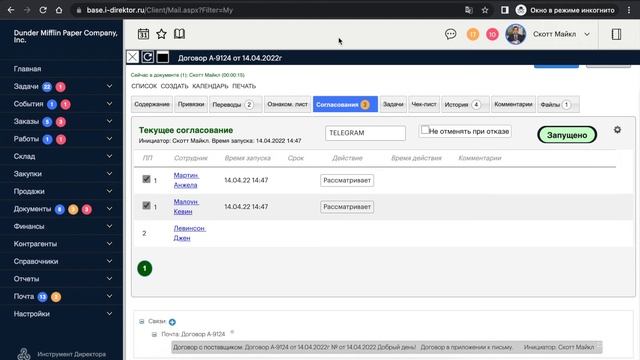
Task: Expand the Работы sidebar section
Action: (x=109, y=139)
